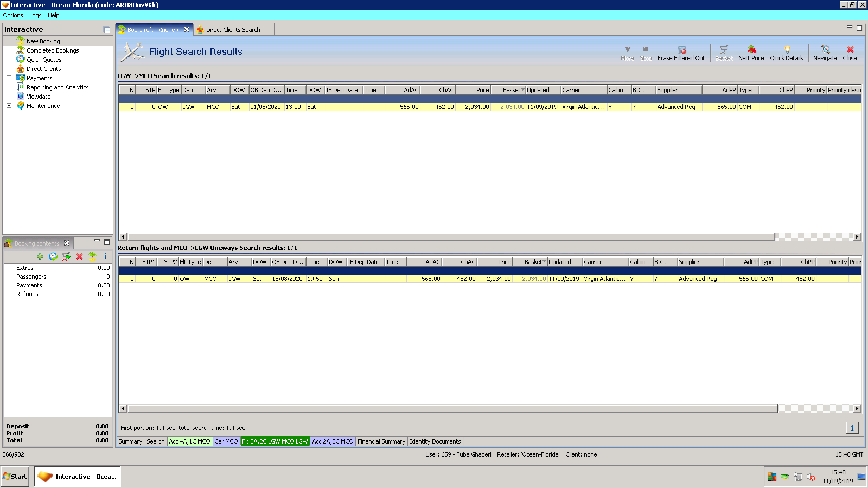The height and width of the screenshot is (488, 868).
Task: Open the Help menu
Action: (x=53, y=15)
